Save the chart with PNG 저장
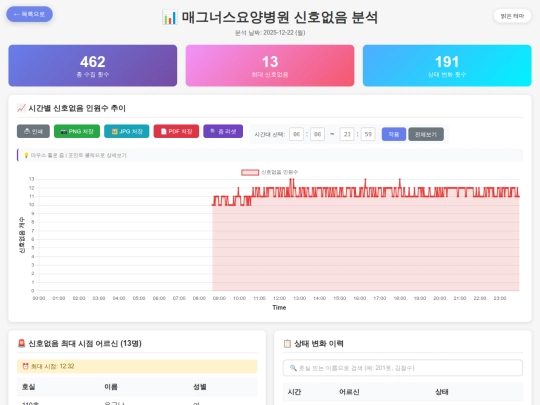 pyautogui.click(x=77, y=131)
